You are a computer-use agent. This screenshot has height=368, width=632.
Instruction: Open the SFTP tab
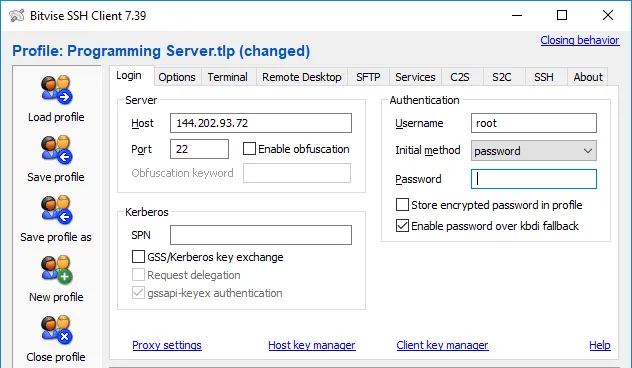pyautogui.click(x=368, y=77)
